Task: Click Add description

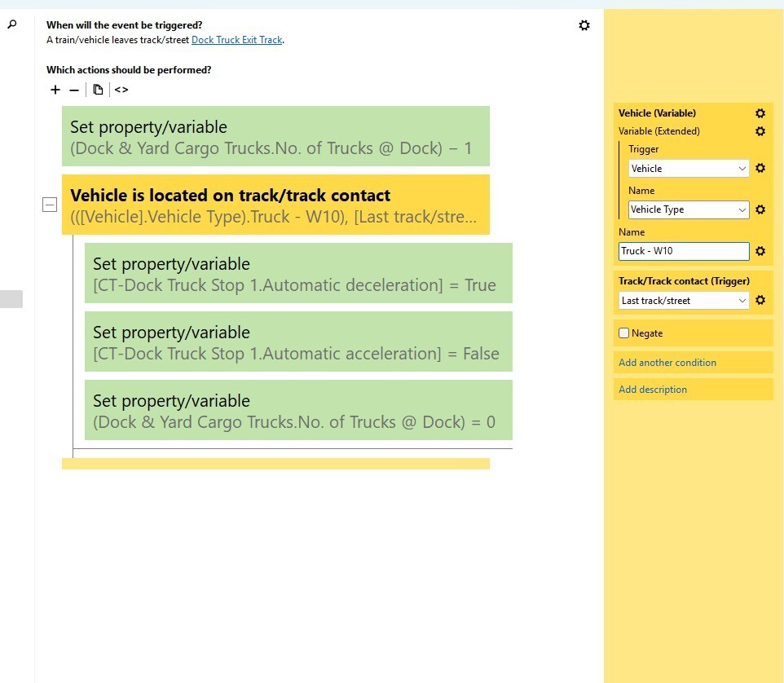Action: click(653, 390)
